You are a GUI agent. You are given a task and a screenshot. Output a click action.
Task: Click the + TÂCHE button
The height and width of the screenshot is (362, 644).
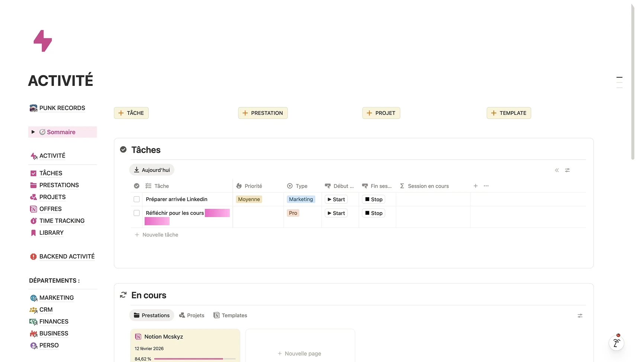[x=131, y=113]
